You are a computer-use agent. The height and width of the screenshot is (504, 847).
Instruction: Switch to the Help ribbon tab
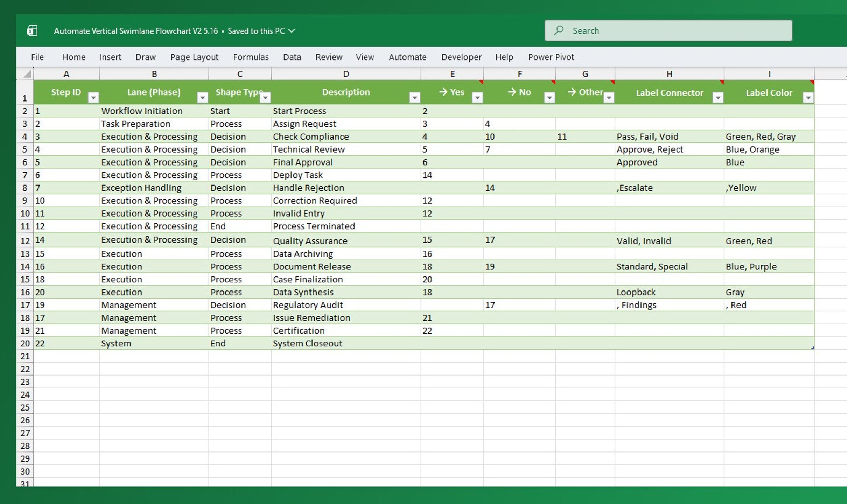(504, 57)
